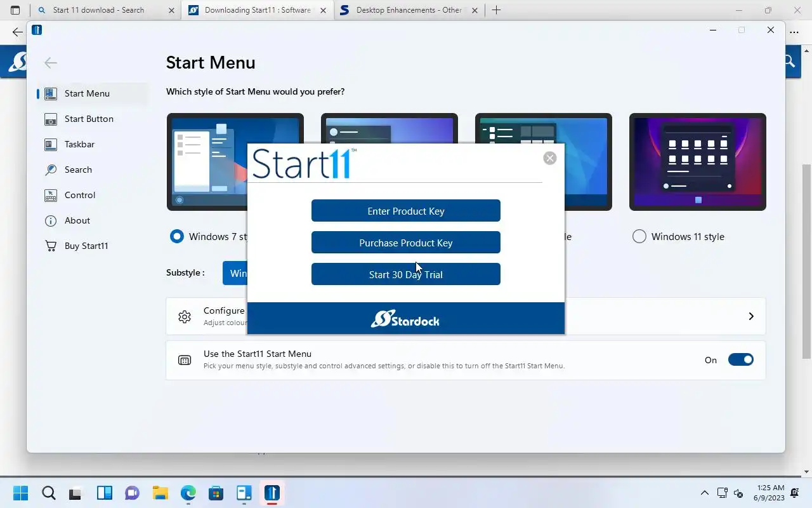Click the browser back arrow

17,32
